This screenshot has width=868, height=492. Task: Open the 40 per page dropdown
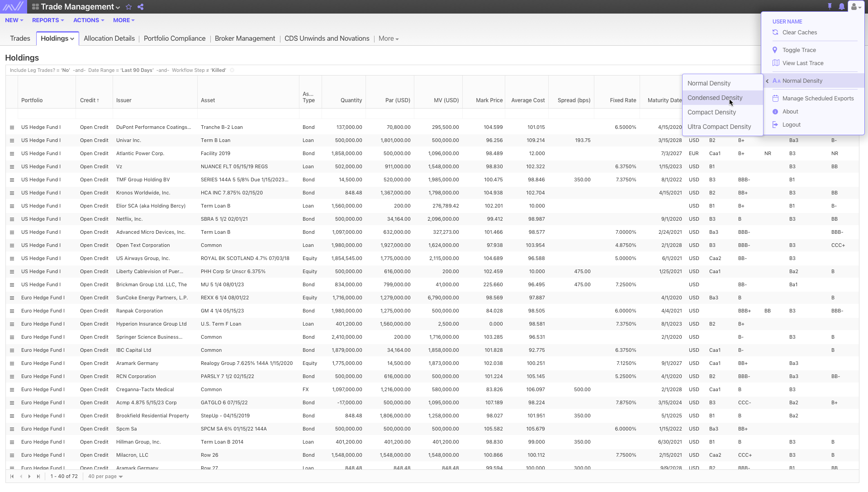(105, 476)
